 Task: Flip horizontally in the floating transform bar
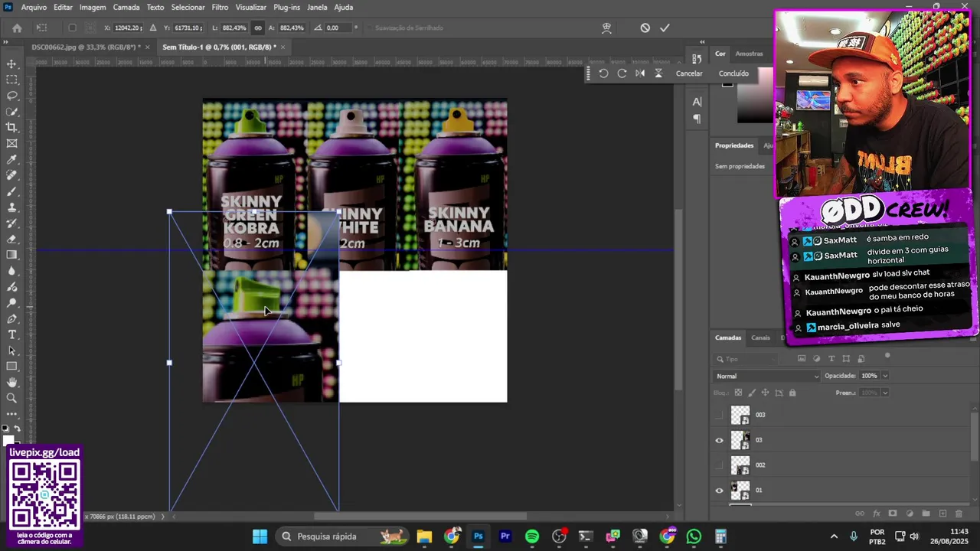pos(640,73)
